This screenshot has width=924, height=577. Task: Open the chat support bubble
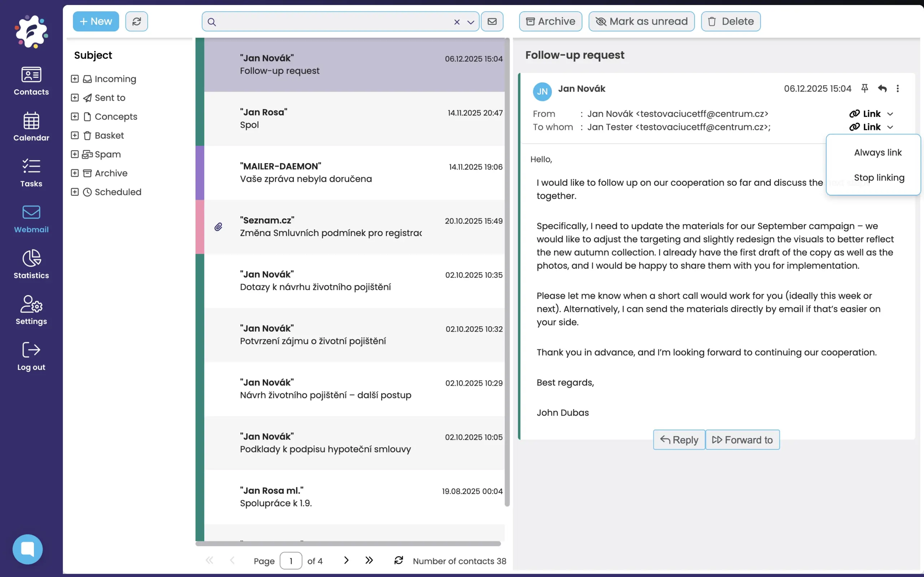(x=27, y=549)
